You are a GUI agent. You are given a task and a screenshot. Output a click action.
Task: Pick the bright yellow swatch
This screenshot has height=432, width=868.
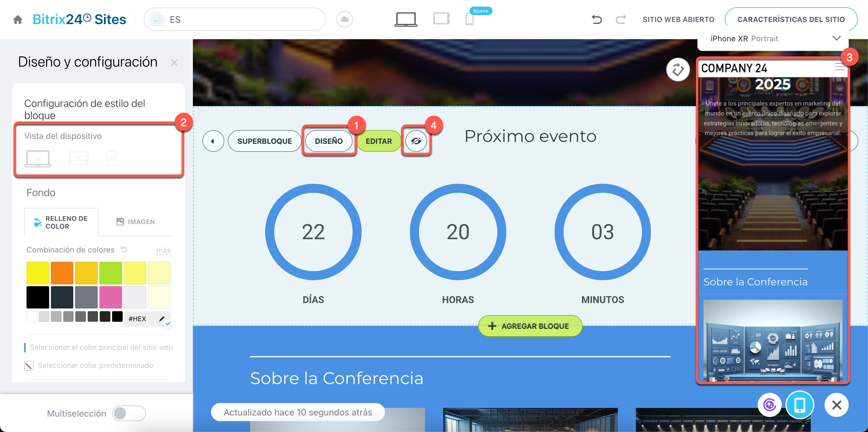click(x=38, y=273)
